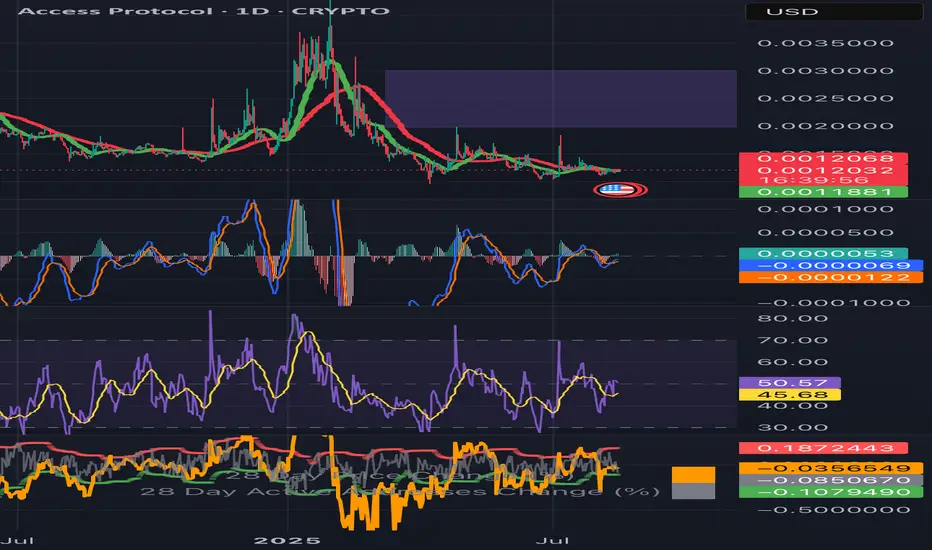This screenshot has width=932, height=550.
Task: Click the 60.00 RSI axis label
Action: [x=792, y=362]
